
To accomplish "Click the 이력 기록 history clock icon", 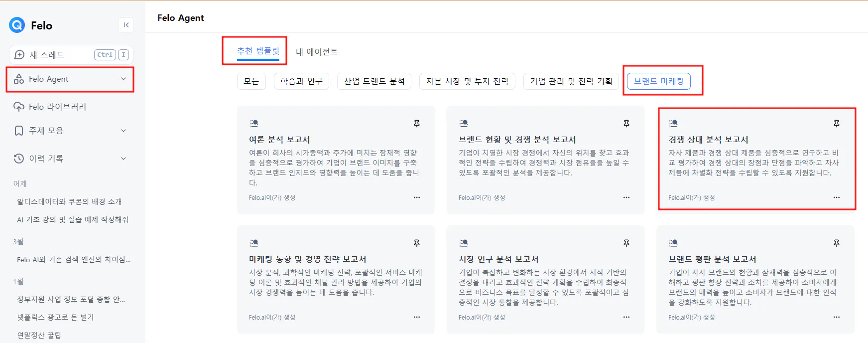I will click(x=19, y=159).
